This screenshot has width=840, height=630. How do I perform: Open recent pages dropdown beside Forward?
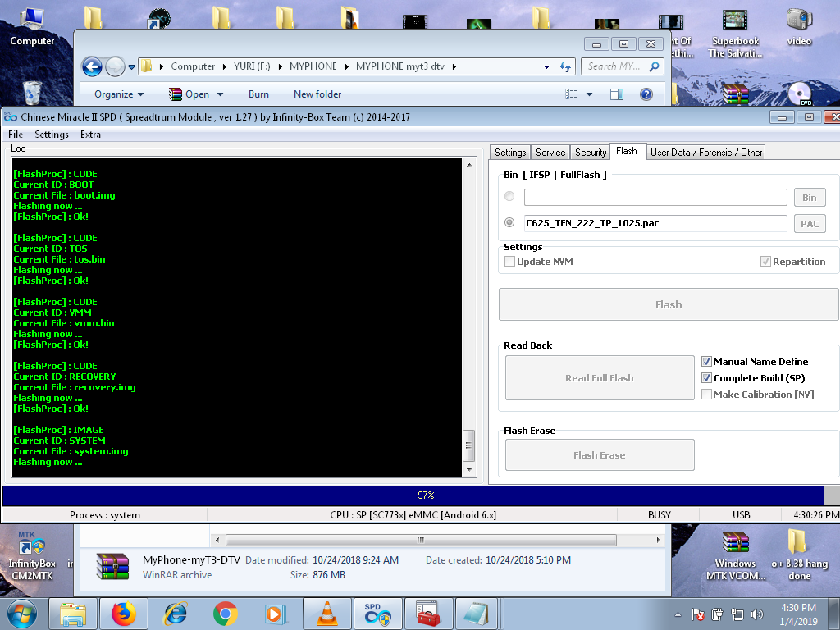click(x=131, y=67)
